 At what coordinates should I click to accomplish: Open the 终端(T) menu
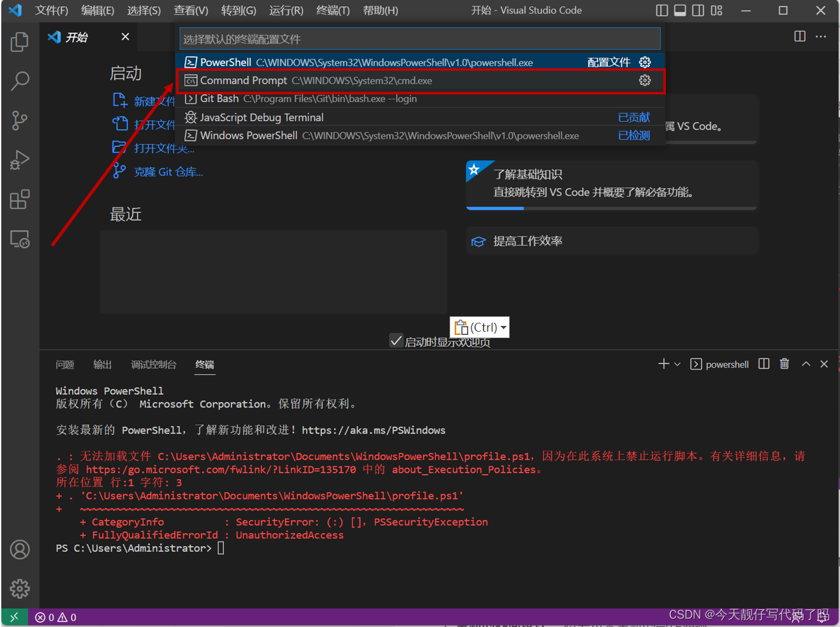click(333, 10)
